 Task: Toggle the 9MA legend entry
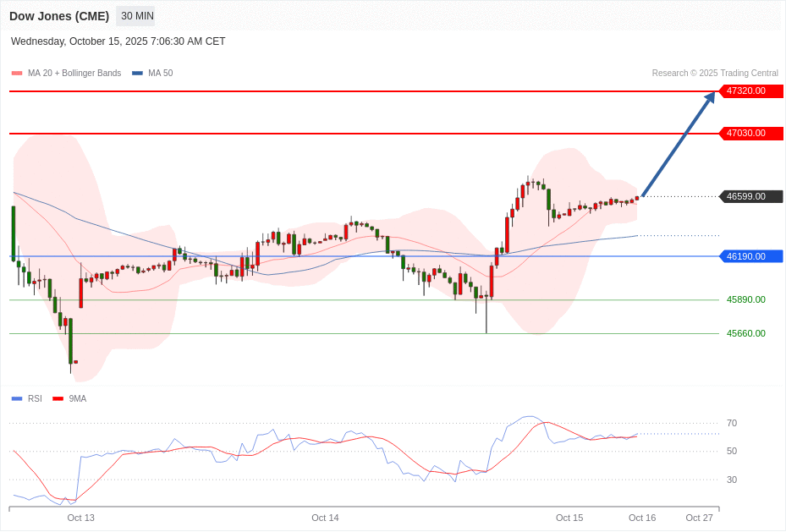point(77,398)
